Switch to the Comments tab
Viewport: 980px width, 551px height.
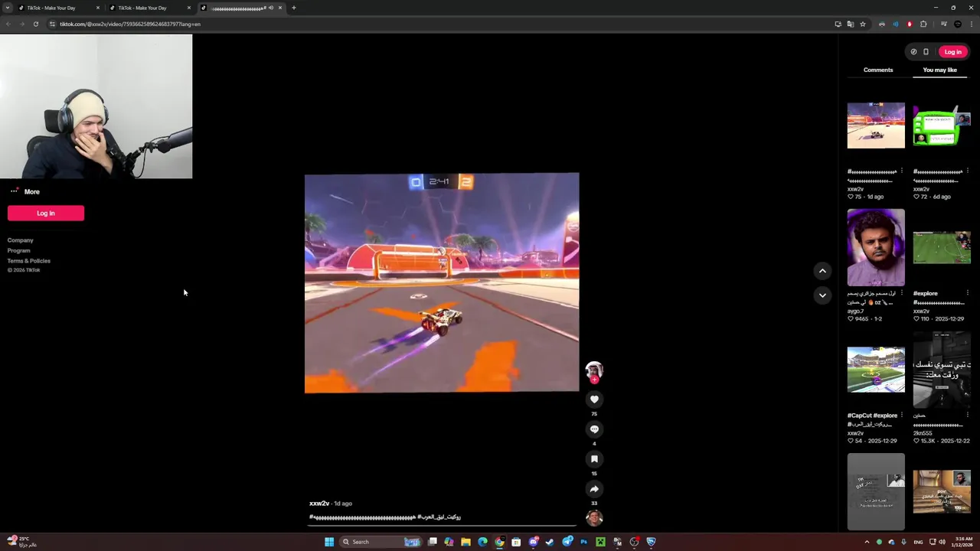(x=878, y=70)
